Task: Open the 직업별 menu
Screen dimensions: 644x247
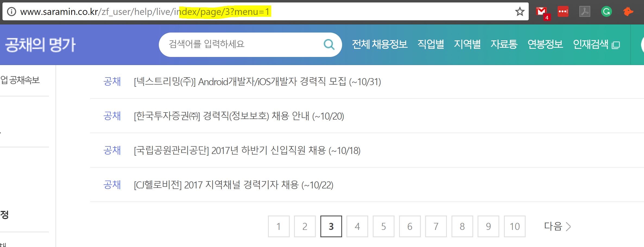Action: (431, 44)
